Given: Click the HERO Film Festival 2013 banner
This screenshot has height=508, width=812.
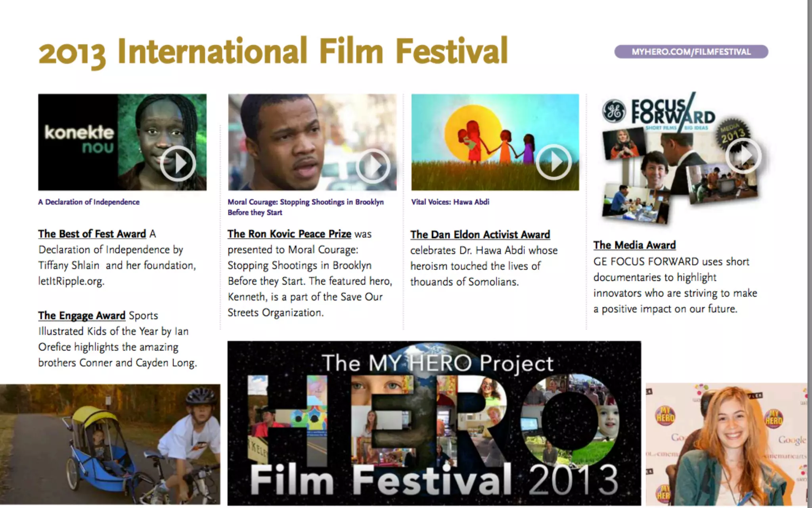Looking at the screenshot, I should pos(434,423).
